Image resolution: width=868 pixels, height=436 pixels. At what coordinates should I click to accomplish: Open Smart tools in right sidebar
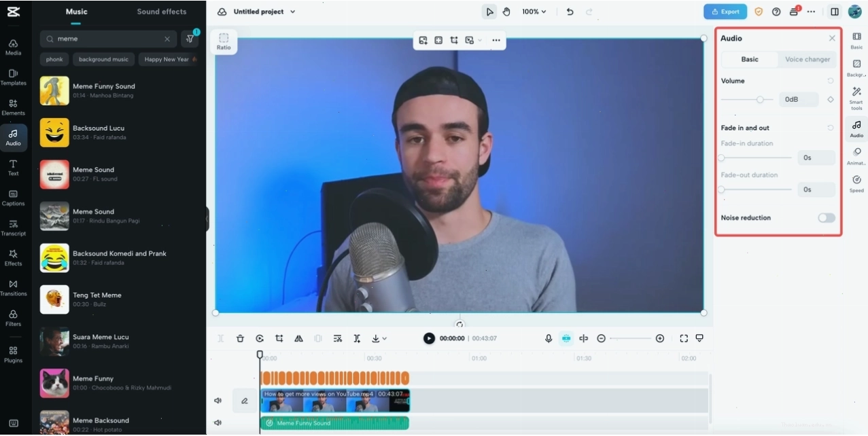pos(856,99)
